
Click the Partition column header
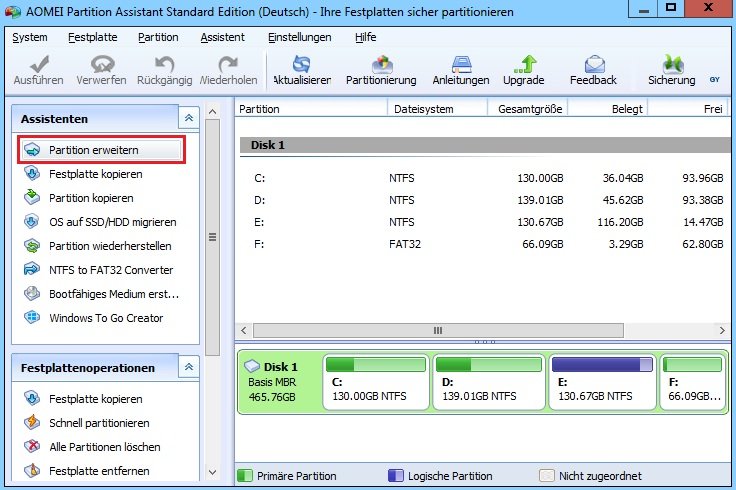(311, 109)
